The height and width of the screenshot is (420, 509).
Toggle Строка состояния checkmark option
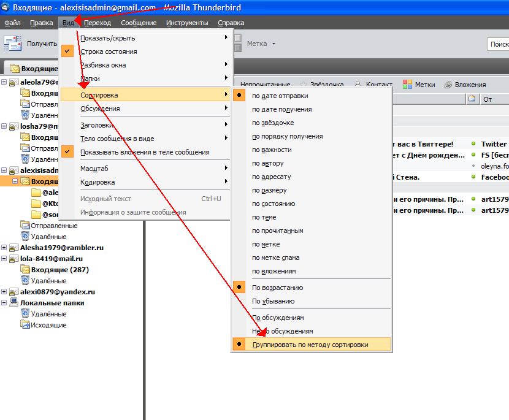[145, 52]
